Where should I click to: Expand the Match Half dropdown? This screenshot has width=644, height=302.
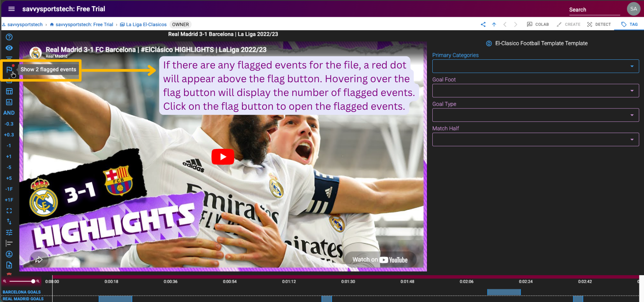tap(535, 140)
